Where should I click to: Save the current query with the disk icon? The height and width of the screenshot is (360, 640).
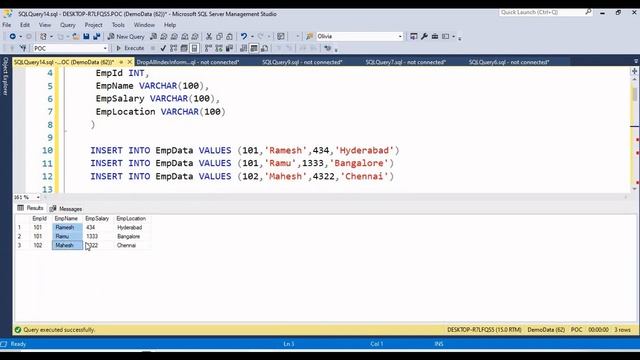click(x=86, y=36)
